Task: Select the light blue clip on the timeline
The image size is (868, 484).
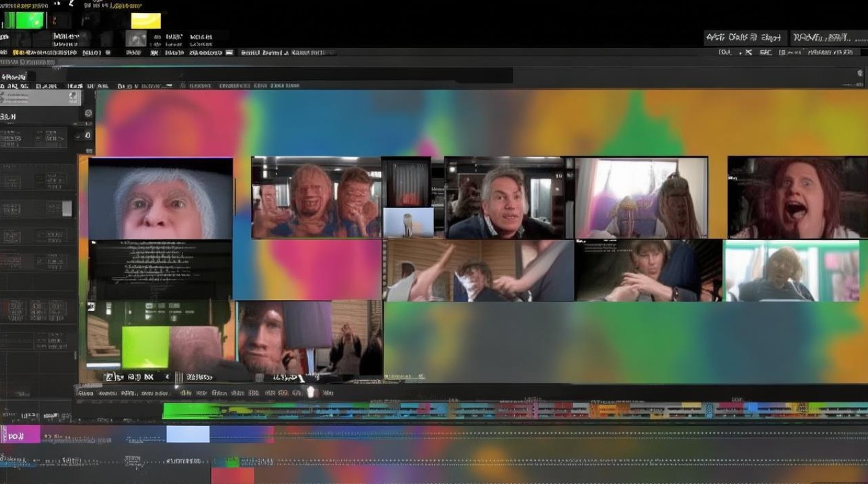Action: tap(188, 434)
